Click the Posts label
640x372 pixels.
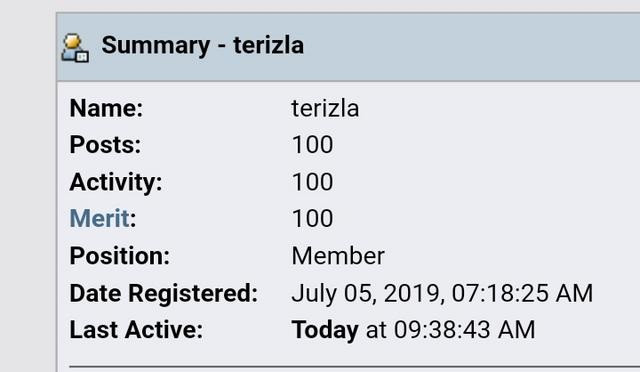(105, 145)
